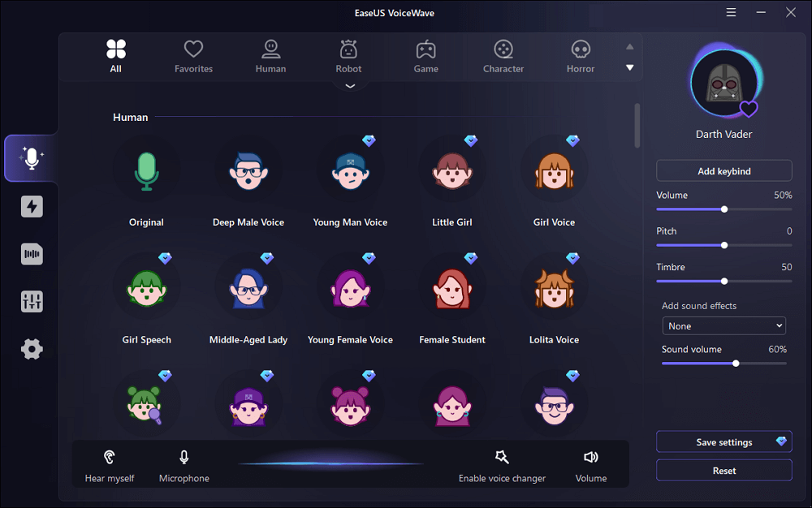This screenshot has width=812, height=508.
Task: Expand categories with the down arrow
Action: [349, 84]
